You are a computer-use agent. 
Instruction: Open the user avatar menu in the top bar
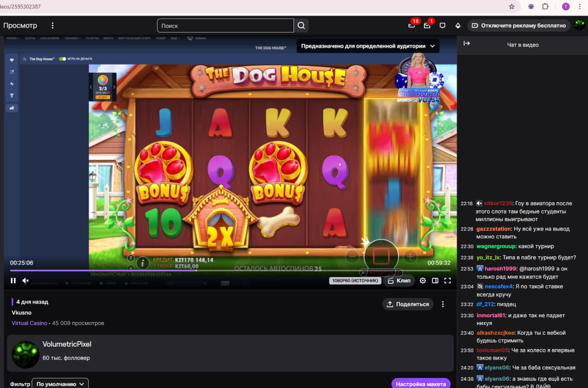pyautogui.click(x=579, y=25)
